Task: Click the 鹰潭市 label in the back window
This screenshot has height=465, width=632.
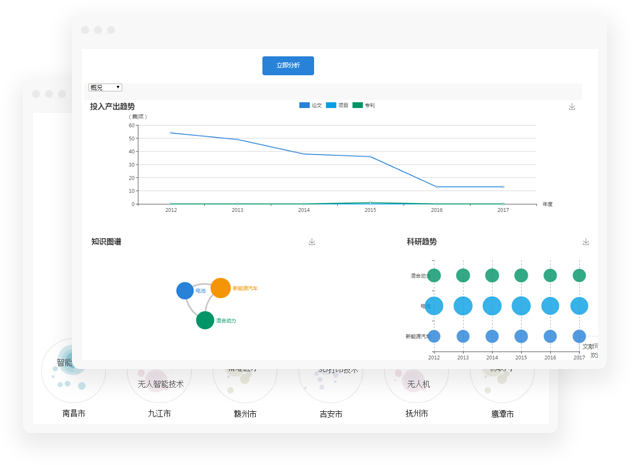Action: pos(502,414)
